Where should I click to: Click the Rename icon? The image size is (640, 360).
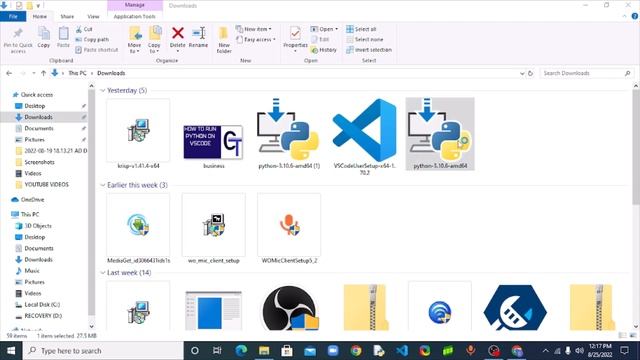[x=198, y=33]
